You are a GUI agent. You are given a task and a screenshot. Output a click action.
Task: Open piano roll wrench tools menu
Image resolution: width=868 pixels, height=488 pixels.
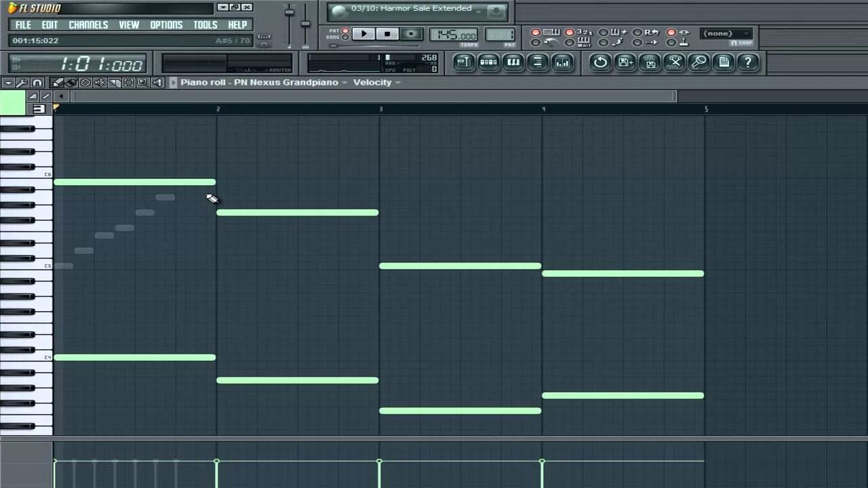[22, 83]
